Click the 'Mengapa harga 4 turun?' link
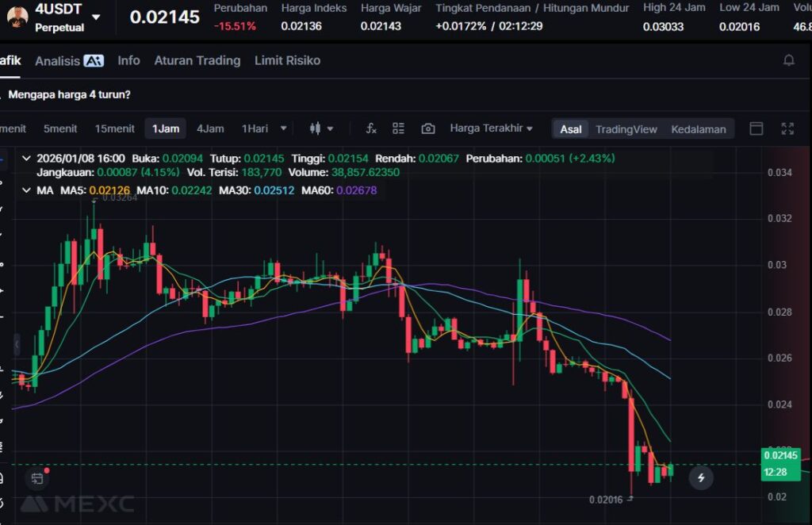812x525 pixels. (70, 94)
